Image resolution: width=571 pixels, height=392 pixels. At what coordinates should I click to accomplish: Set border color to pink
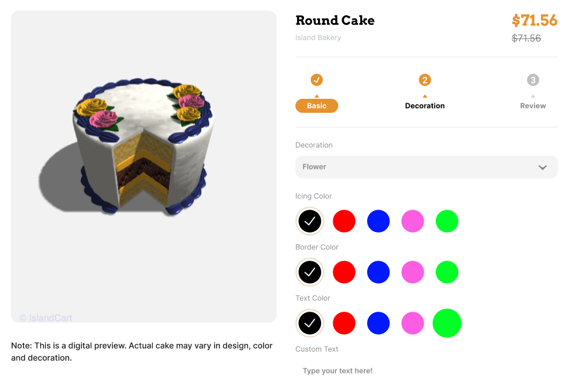[x=413, y=272]
